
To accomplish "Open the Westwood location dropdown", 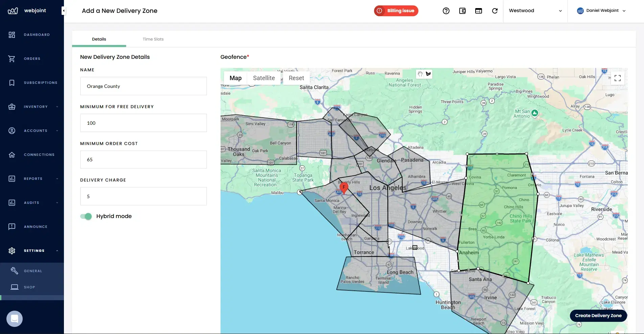I will pos(535,10).
